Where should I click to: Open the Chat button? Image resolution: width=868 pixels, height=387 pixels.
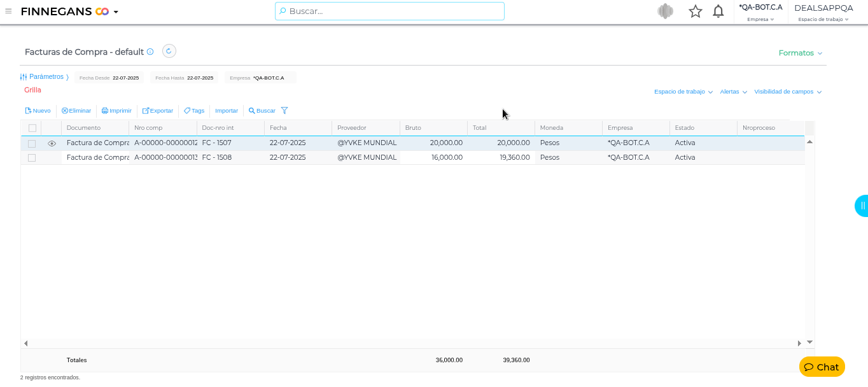pos(822,367)
